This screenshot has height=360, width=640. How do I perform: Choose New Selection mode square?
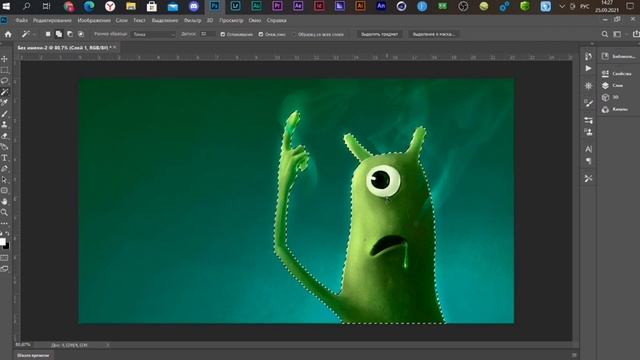coord(48,34)
